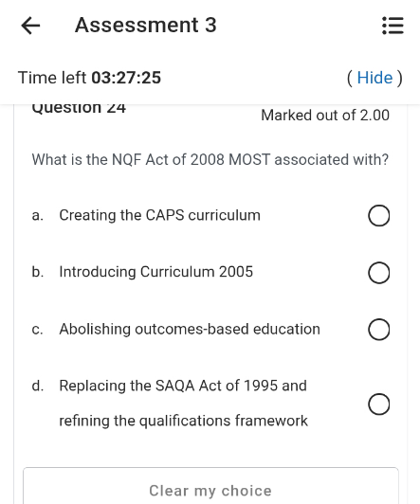Click the Question 24 heading
Screen dimensions: 420x504
79,109
